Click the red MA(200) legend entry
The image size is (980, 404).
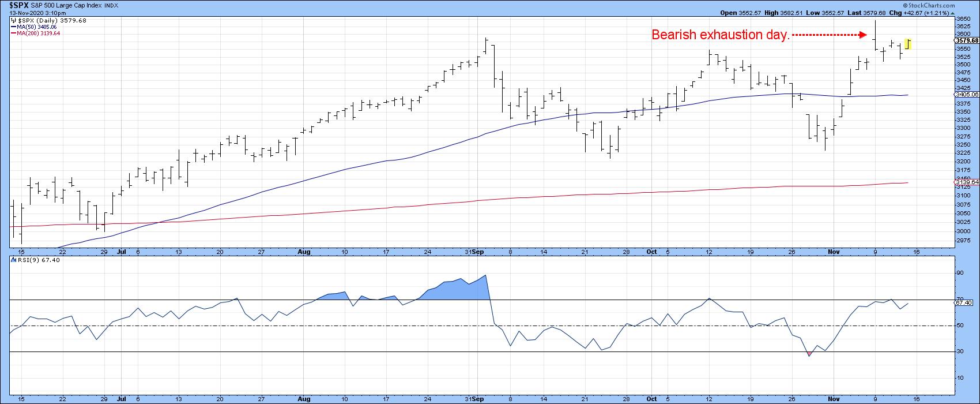[36, 33]
